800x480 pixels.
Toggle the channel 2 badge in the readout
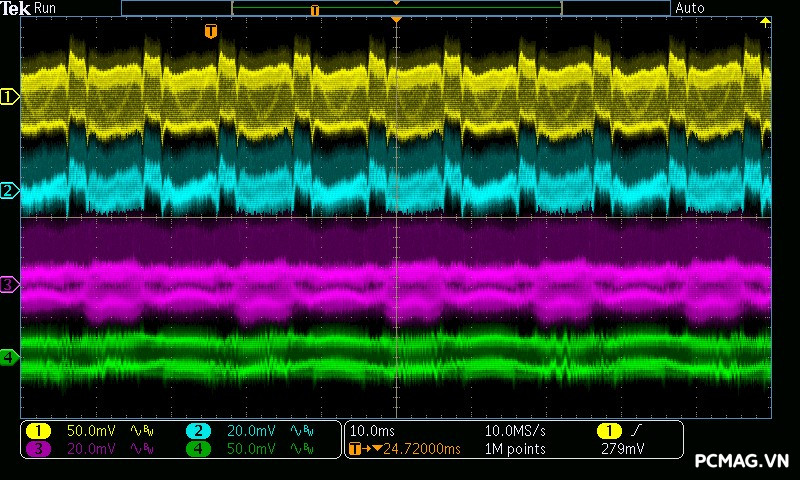pyautogui.click(x=198, y=430)
